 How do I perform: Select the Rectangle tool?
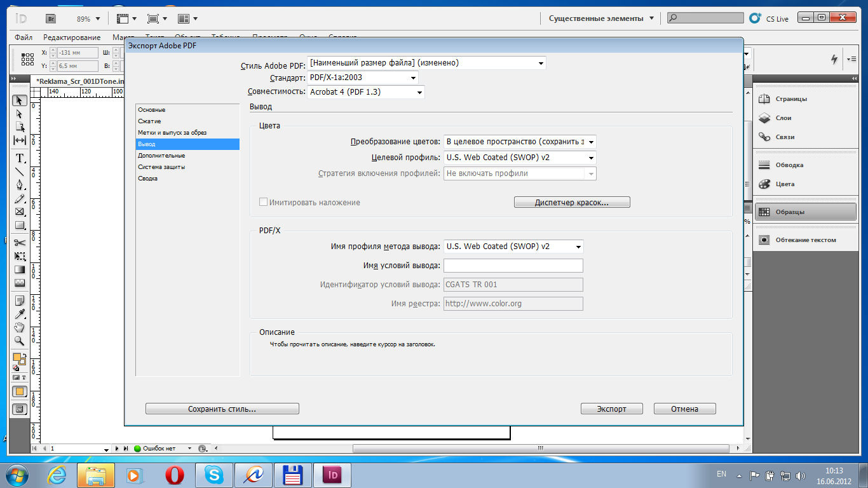20,225
